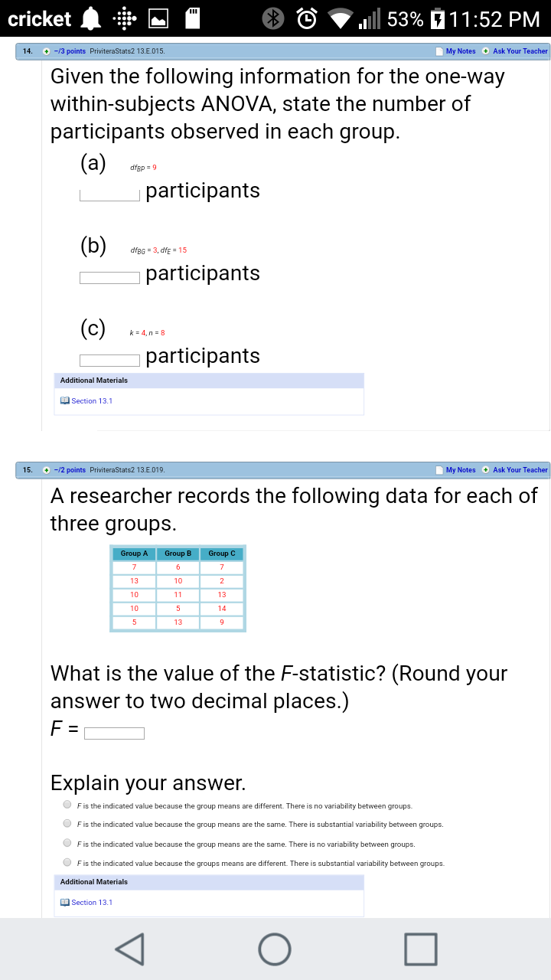Tap the Android home circle button
Image resolution: width=551 pixels, height=980 pixels.
pyautogui.click(x=275, y=949)
